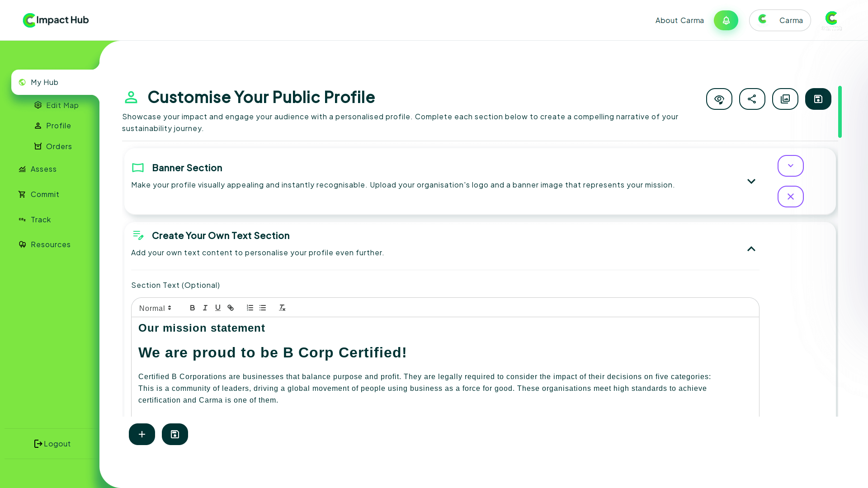868x488 pixels.
Task: Collapse the Create Your Own Text Section
Action: point(751,249)
